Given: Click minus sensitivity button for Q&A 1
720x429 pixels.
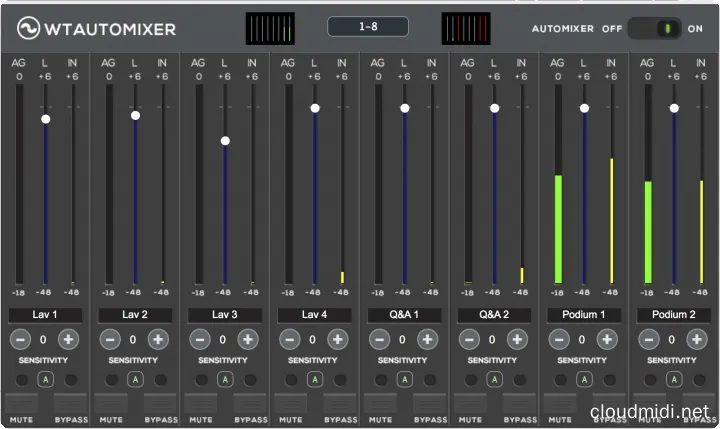Looking at the screenshot, I should [x=380, y=339].
